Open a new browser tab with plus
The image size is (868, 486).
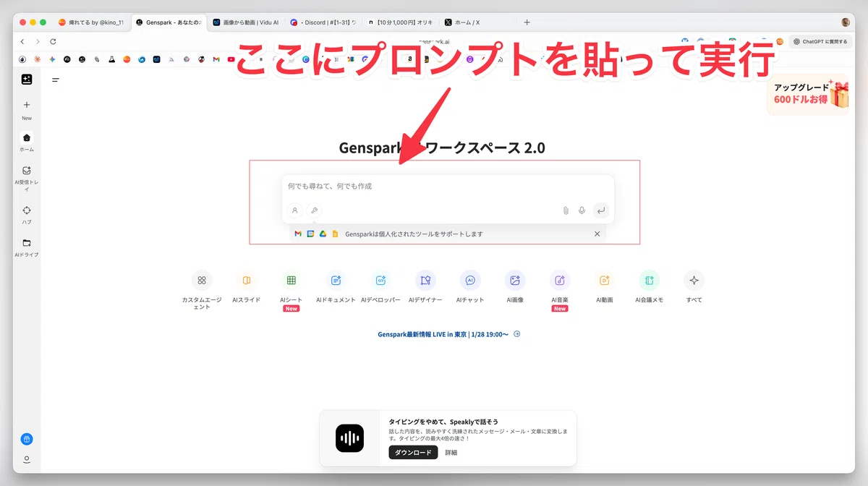pyautogui.click(x=527, y=22)
